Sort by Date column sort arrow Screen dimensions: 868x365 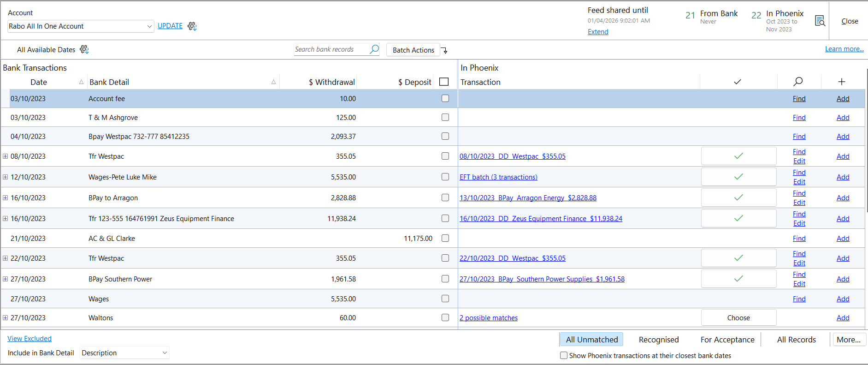point(81,82)
